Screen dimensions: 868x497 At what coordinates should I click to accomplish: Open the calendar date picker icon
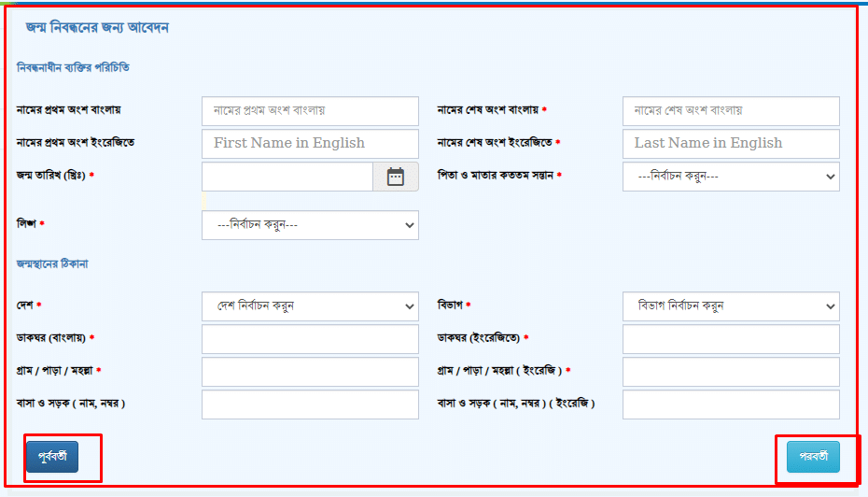click(x=396, y=177)
